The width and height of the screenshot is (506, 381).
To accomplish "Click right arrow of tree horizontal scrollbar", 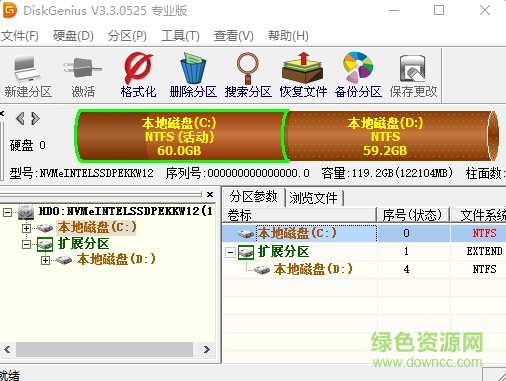I will click(x=207, y=349).
